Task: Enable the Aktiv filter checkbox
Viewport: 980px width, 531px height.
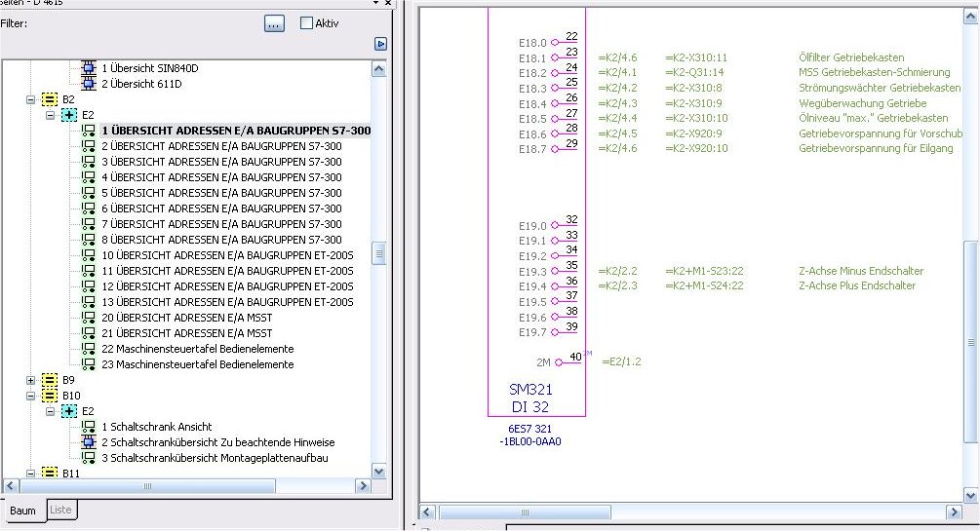Action: point(306,23)
